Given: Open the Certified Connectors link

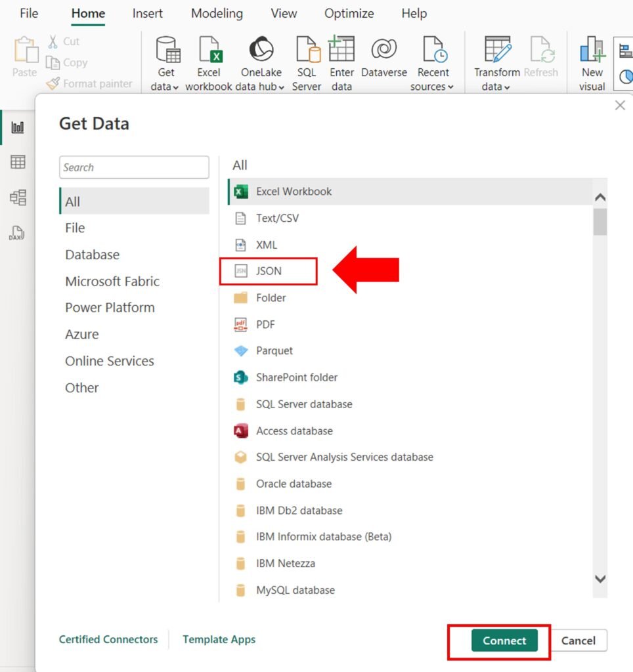Looking at the screenshot, I should [108, 639].
